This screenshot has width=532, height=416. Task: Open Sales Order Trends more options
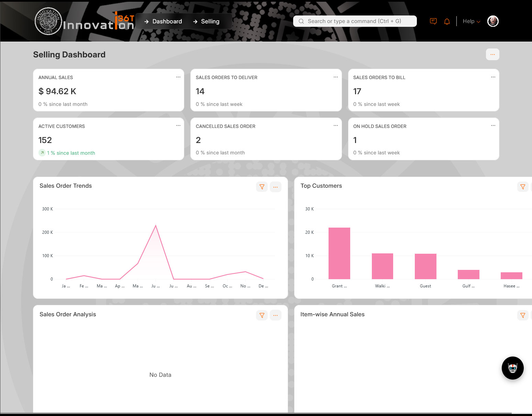pos(275,187)
